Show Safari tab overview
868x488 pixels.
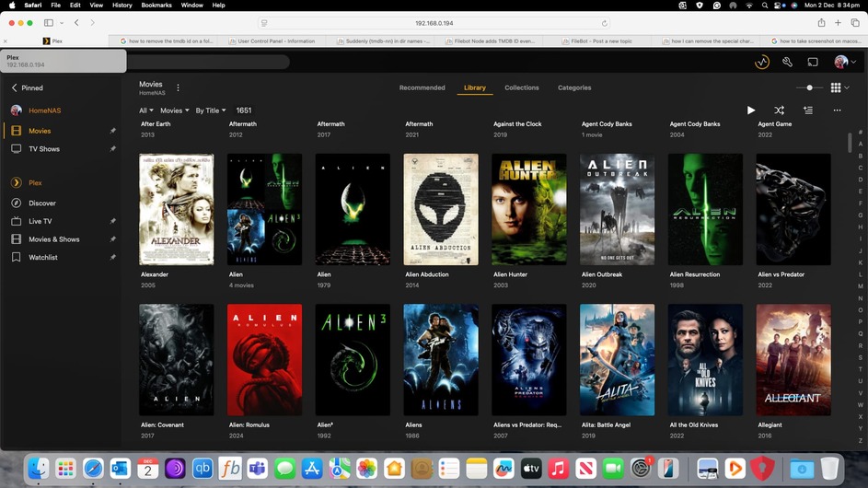coord(855,23)
